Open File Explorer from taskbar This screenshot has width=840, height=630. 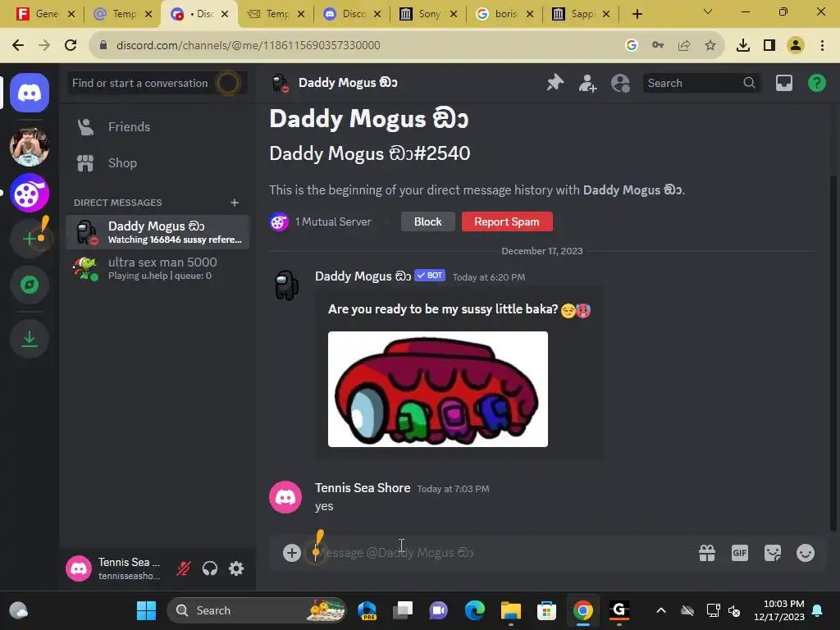[x=510, y=610]
